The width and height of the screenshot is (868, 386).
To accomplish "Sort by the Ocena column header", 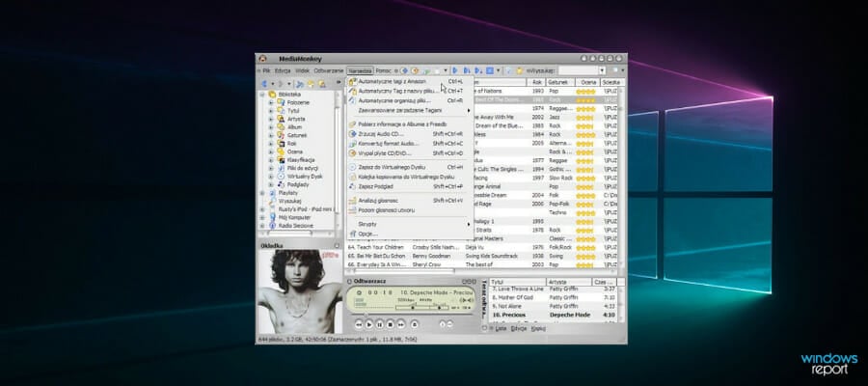I will point(588,82).
